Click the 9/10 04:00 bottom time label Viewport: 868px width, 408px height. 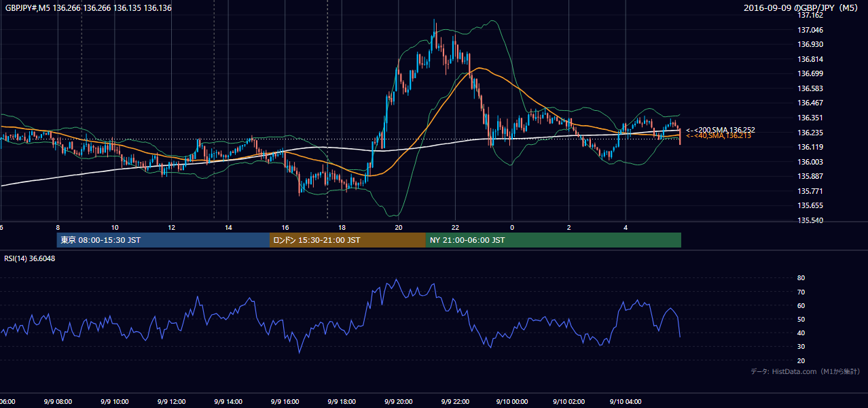coord(625,402)
